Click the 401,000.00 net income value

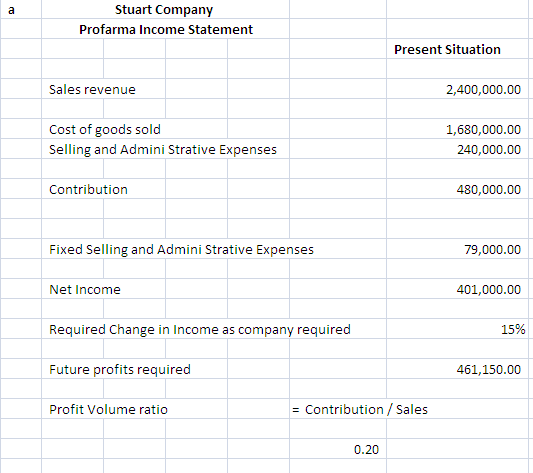489,289
